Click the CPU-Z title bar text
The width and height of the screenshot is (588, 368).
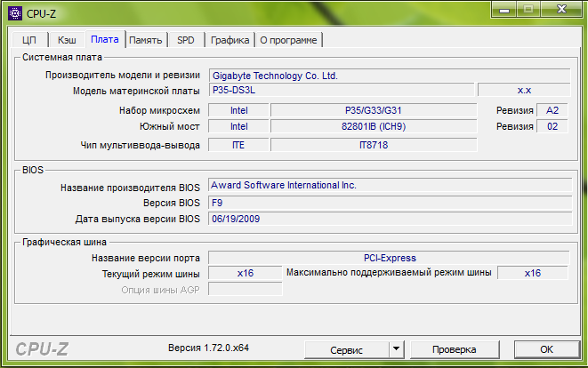(x=41, y=14)
